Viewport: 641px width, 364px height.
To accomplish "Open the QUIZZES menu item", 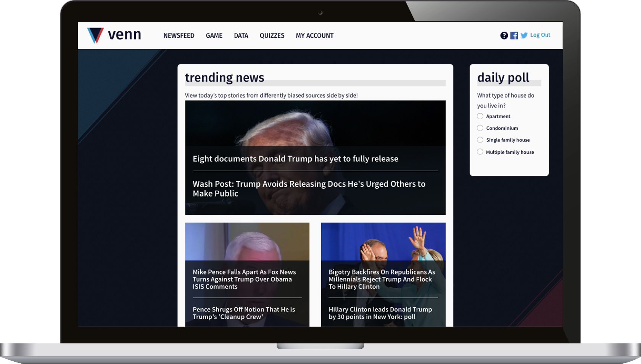I will point(272,35).
